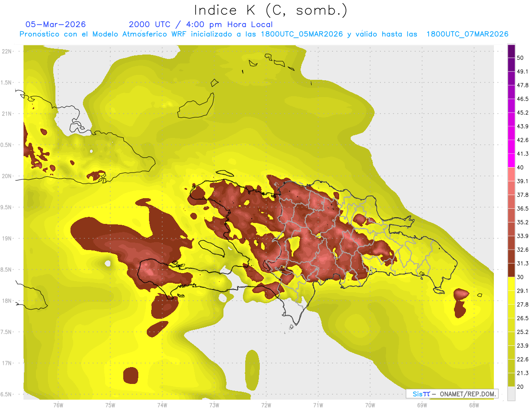Click the olive oval patch south near 72W

(x=252, y=368)
